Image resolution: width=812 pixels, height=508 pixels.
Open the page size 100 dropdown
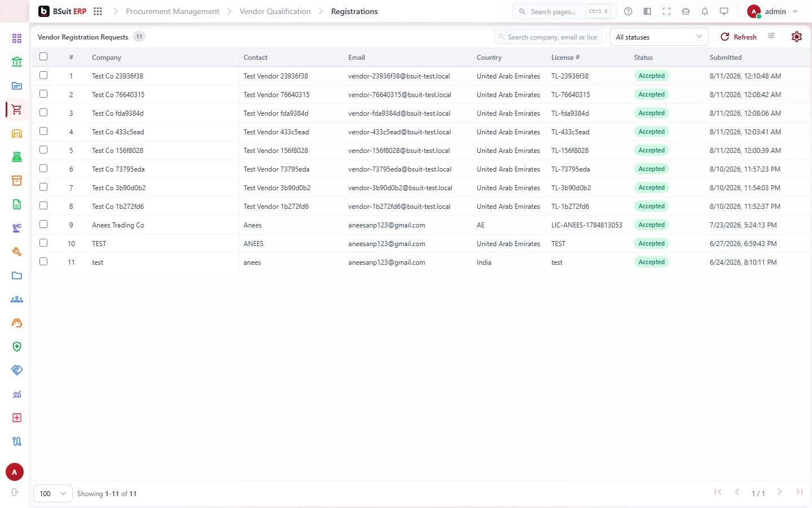tap(53, 493)
